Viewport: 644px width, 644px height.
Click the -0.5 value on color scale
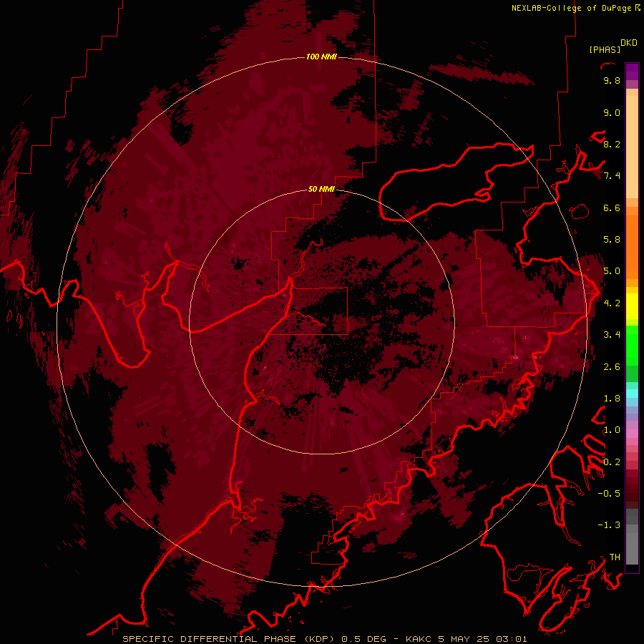[x=609, y=493]
